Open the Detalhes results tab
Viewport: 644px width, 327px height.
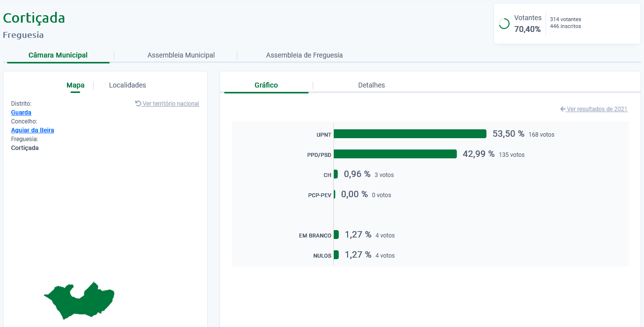(x=371, y=85)
